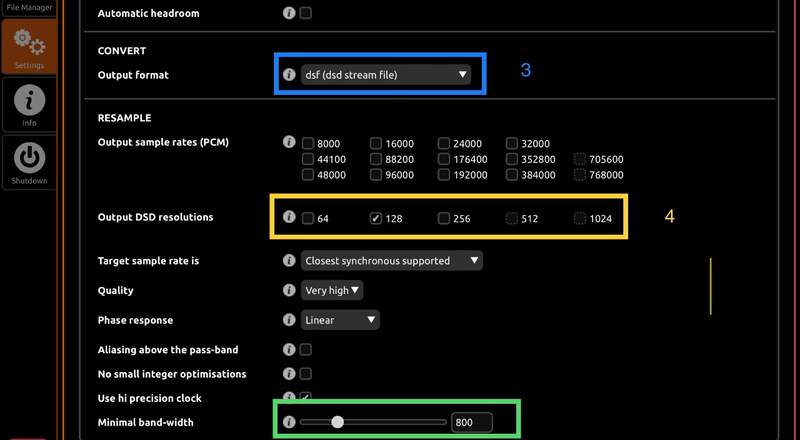The image size is (800, 440).
Task: Open the Settings gear sidebar icon
Action: [29, 45]
